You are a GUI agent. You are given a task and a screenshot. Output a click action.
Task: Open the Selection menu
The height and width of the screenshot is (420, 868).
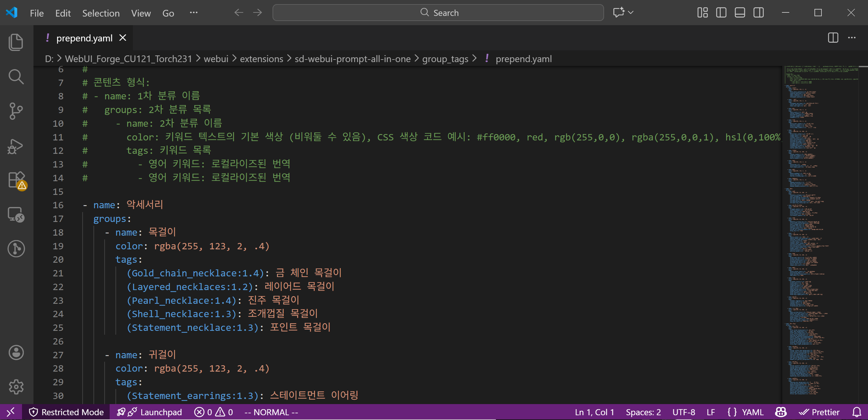click(x=101, y=13)
